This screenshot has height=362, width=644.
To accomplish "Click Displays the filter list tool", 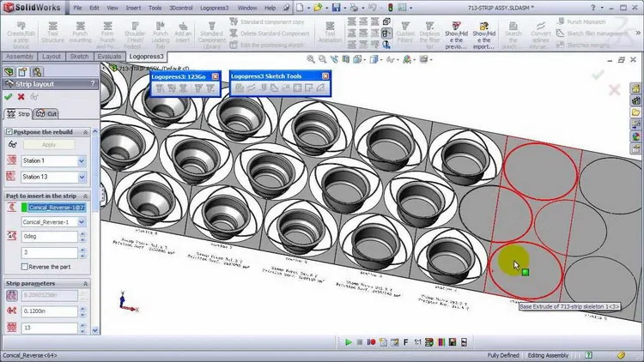I will pos(429,34).
